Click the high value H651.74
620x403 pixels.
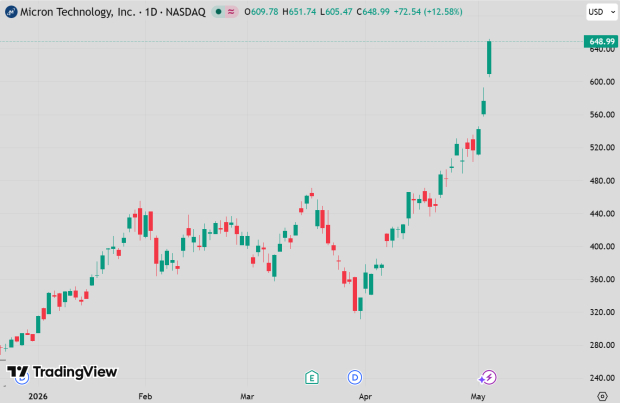click(x=299, y=12)
